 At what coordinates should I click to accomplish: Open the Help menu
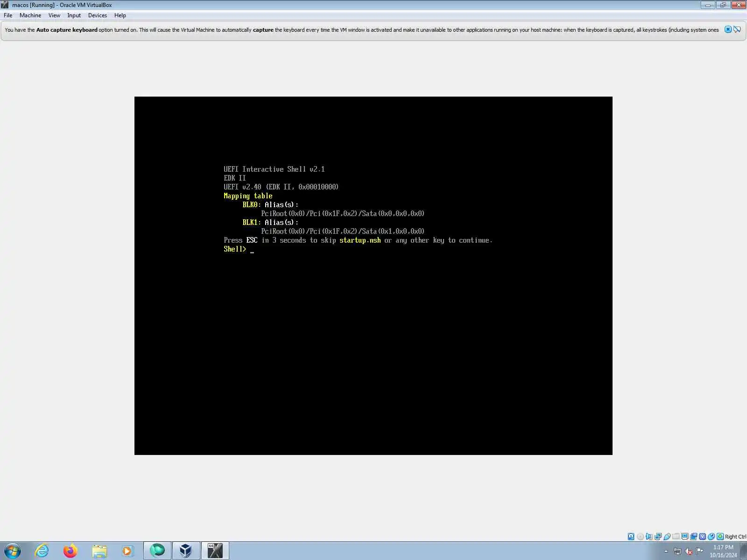point(120,15)
